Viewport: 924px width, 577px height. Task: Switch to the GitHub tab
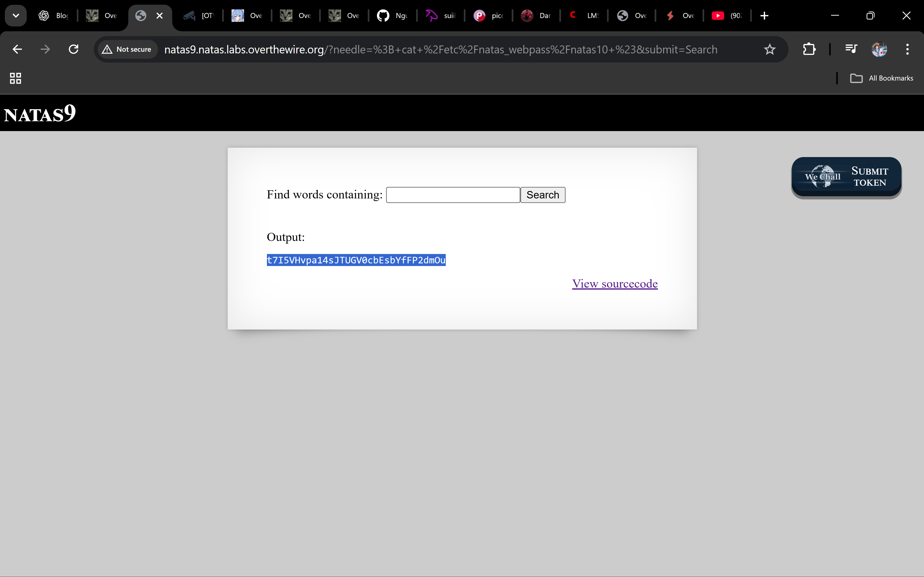(x=392, y=16)
